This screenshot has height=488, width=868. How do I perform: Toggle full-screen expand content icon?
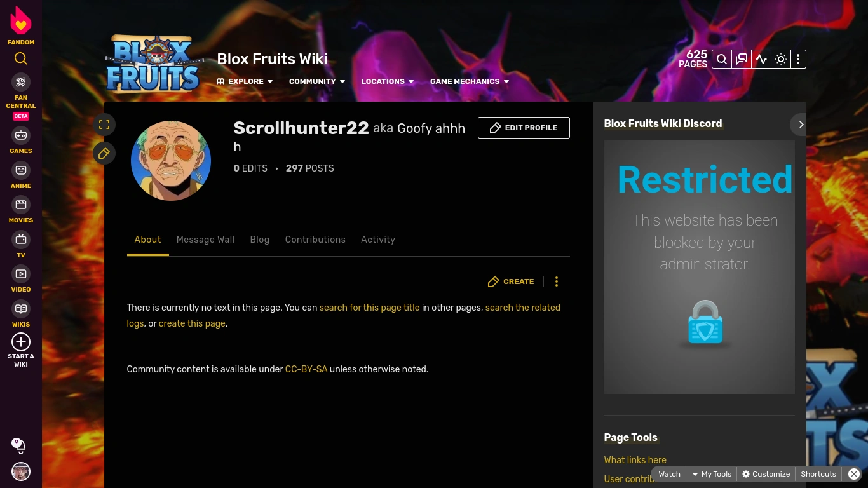(104, 125)
